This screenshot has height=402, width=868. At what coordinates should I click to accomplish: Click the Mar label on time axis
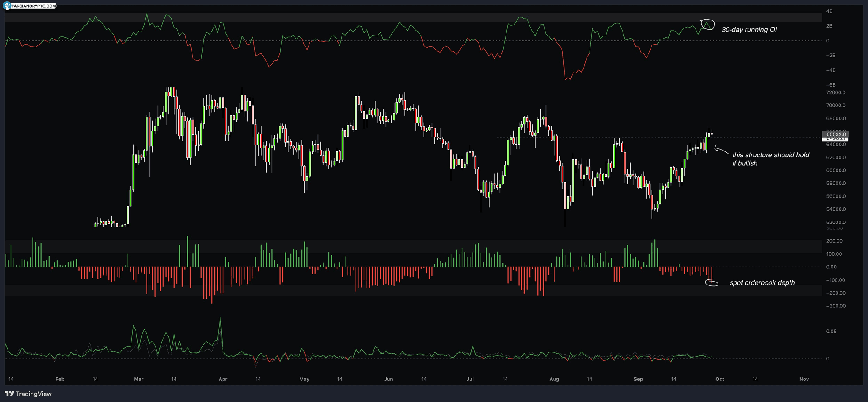(139, 379)
